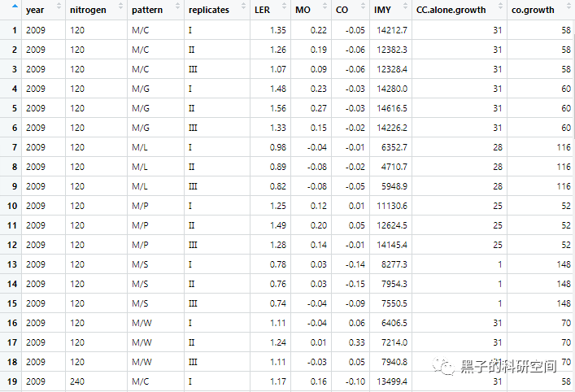Click IMY value 7954.3
The width and height of the screenshot is (575, 392).
click(394, 284)
